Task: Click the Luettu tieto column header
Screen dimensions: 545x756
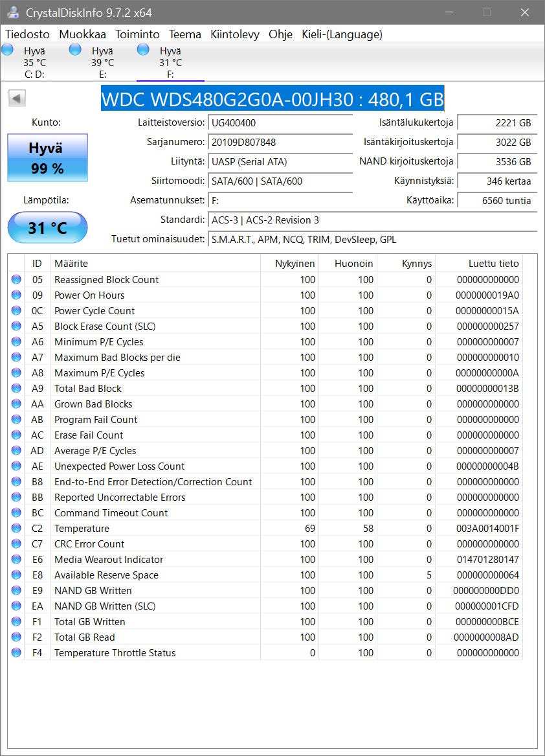Action: click(479, 263)
